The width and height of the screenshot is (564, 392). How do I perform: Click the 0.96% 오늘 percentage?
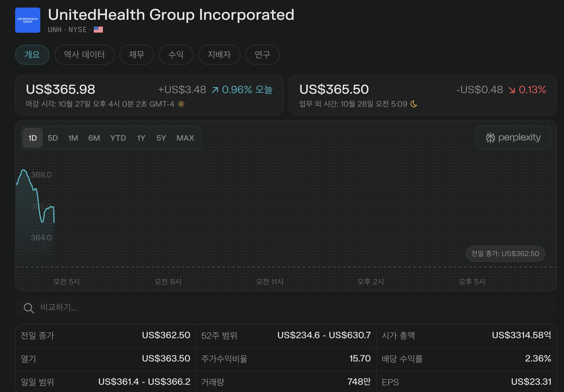247,90
